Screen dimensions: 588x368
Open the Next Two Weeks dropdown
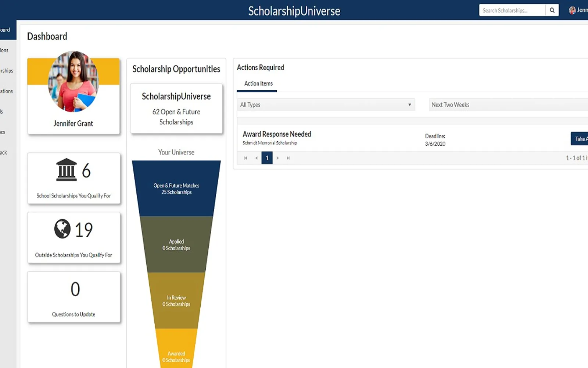coord(508,105)
